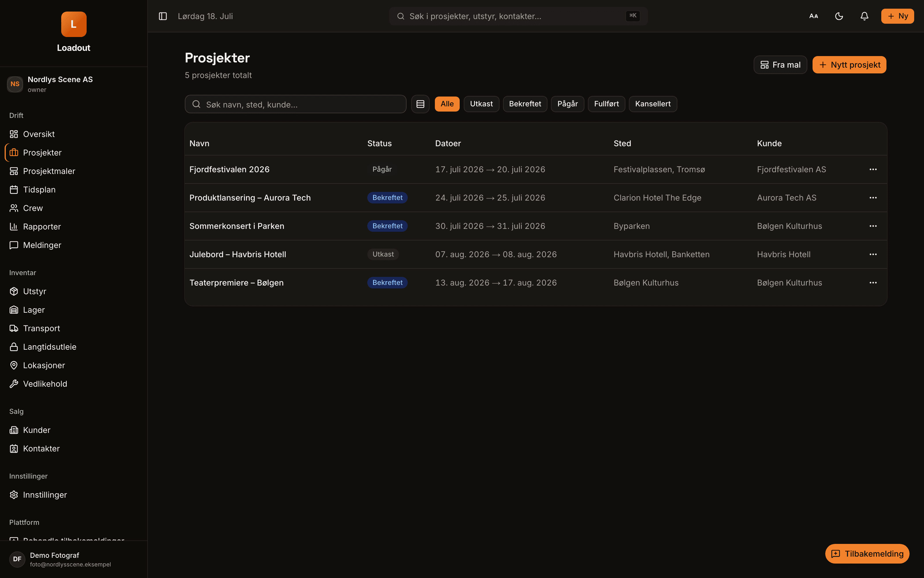Open Rapporter from sidebar
Screen dimensions: 924x578
(74, 227)
